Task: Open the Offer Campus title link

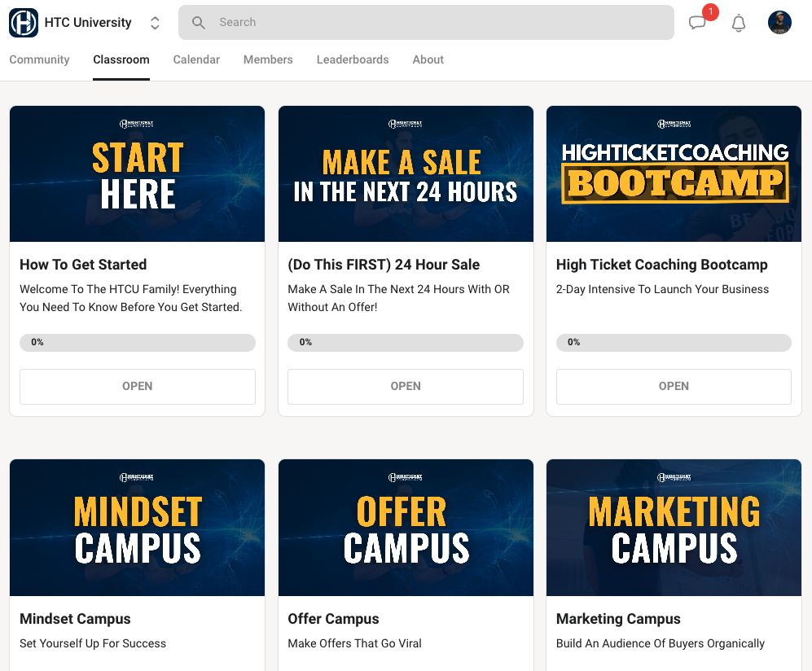Action: pos(333,619)
